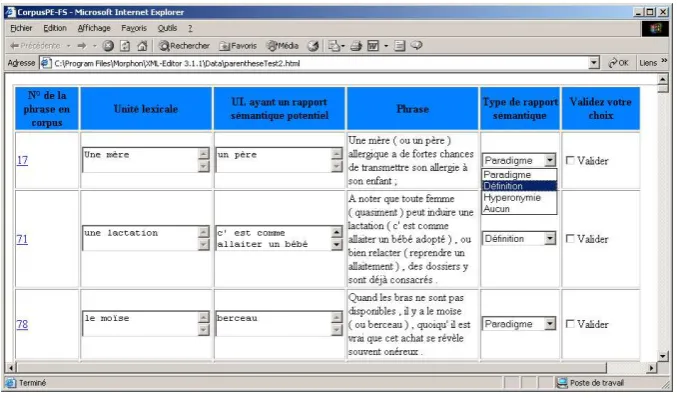Print the page with the printer icon

pyautogui.click(x=356, y=45)
